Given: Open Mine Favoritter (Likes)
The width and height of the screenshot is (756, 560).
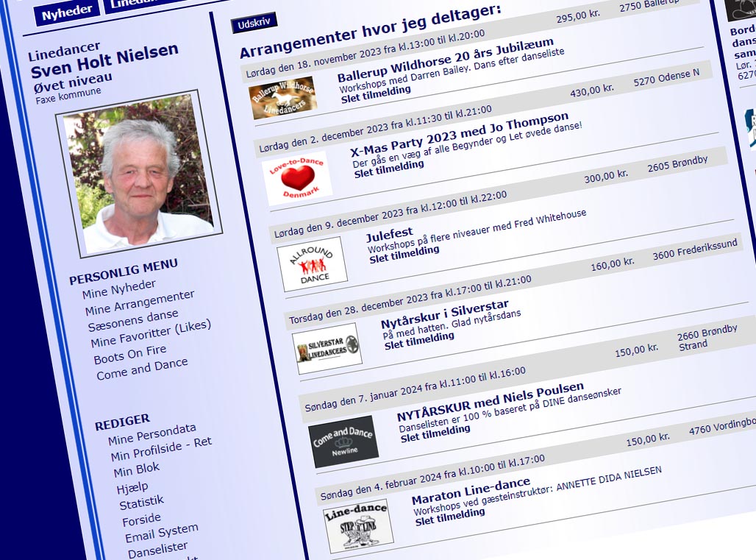Looking at the screenshot, I should tap(151, 333).
